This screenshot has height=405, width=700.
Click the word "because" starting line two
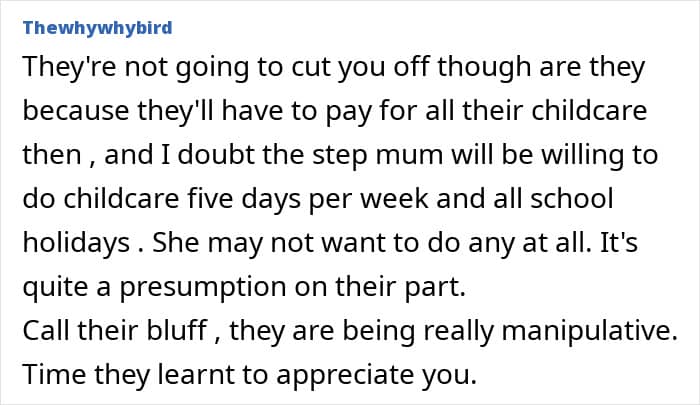click(x=67, y=112)
